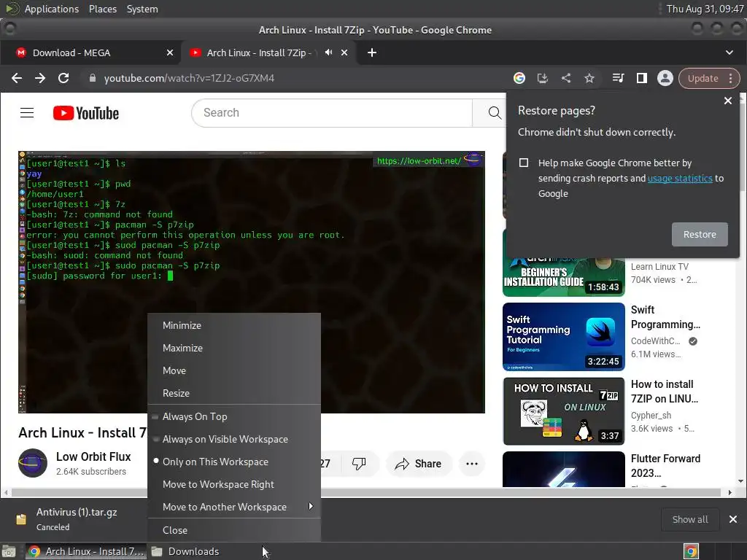Open the Low Orbit Flux channel avatar
Viewport: 747px width, 560px height.
[x=33, y=463]
